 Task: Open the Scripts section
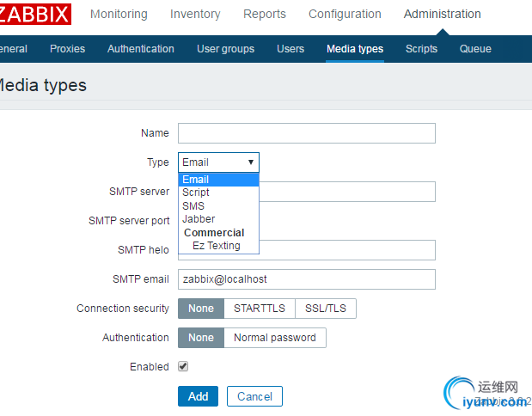(421, 49)
